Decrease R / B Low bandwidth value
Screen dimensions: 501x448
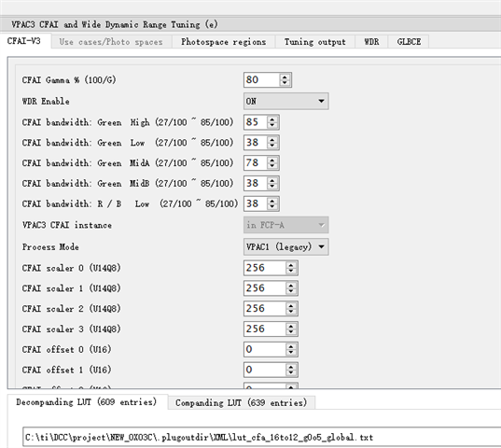272,207
